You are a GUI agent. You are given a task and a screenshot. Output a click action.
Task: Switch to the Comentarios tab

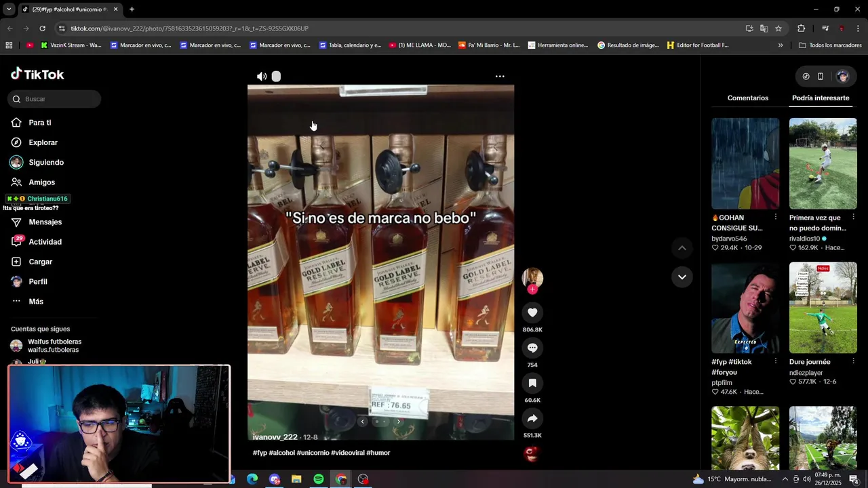pyautogui.click(x=747, y=98)
